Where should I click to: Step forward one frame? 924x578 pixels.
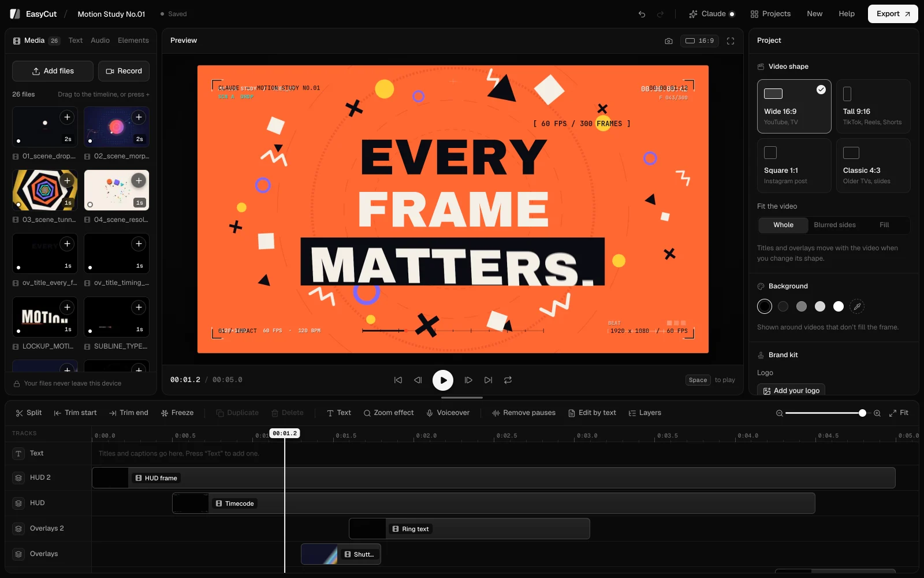(x=468, y=380)
